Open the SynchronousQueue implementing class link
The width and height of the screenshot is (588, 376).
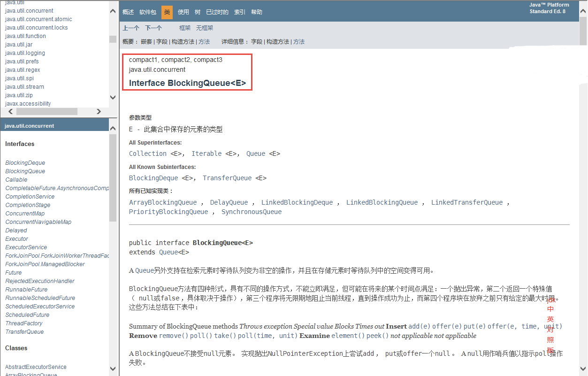[252, 212]
